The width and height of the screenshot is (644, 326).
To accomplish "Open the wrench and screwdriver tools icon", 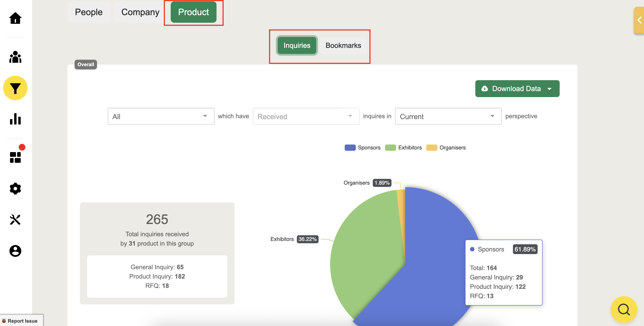I will (x=15, y=220).
